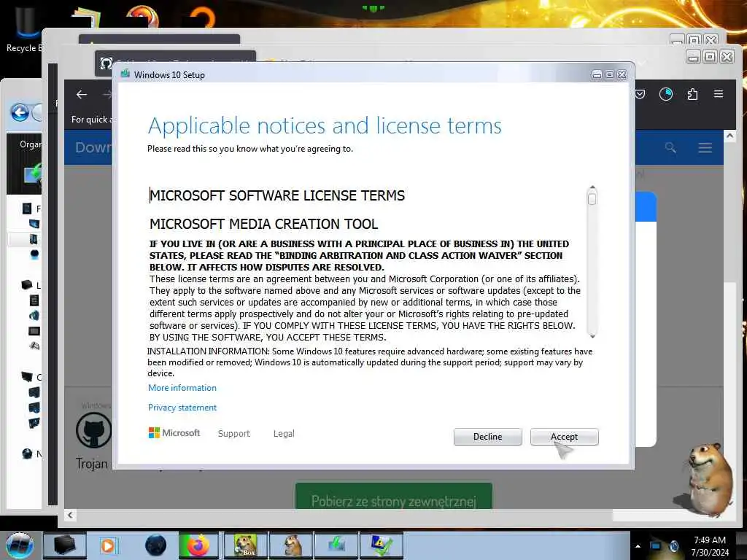The image size is (747, 560).
Task: Open the download page's hamburger menu
Action: tap(705, 147)
